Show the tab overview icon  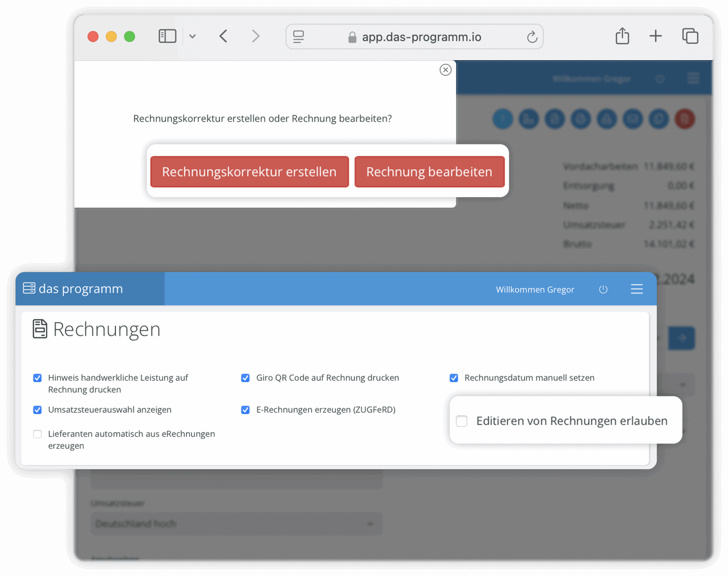coord(690,36)
